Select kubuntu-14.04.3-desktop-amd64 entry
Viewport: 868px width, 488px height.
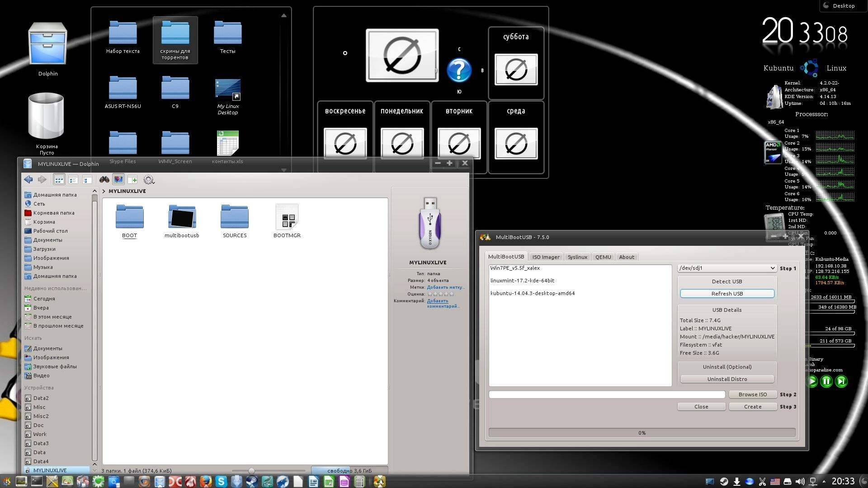pos(533,293)
